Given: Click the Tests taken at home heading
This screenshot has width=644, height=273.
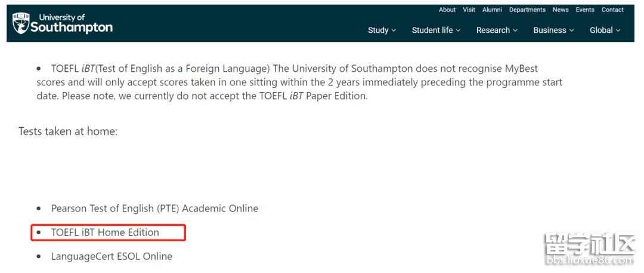Looking at the screenshot, I should point(68,132).
